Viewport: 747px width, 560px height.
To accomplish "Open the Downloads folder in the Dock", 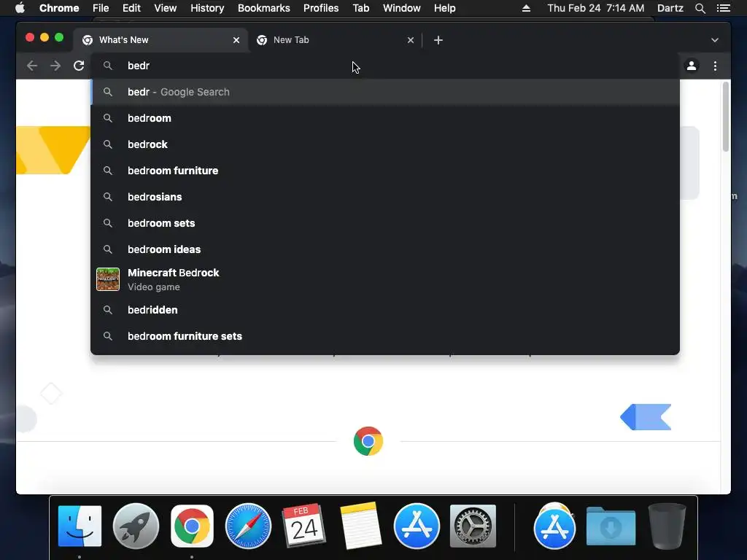I will pyautogui.click(x=611, y=526).
